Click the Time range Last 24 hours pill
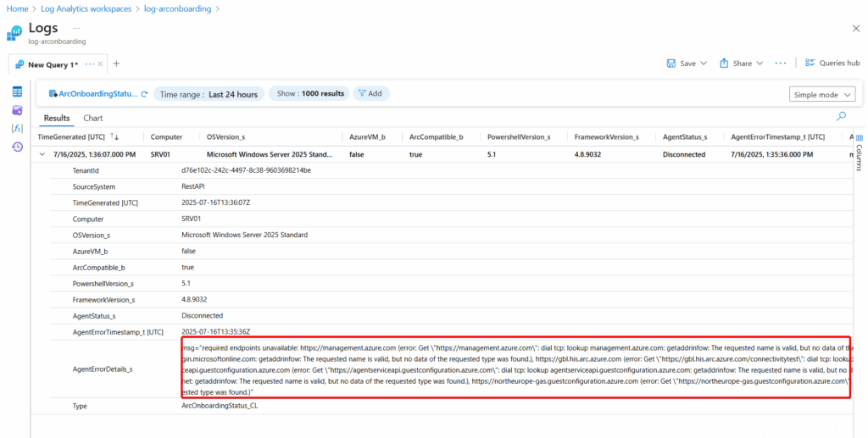 (x=209, y=94)
